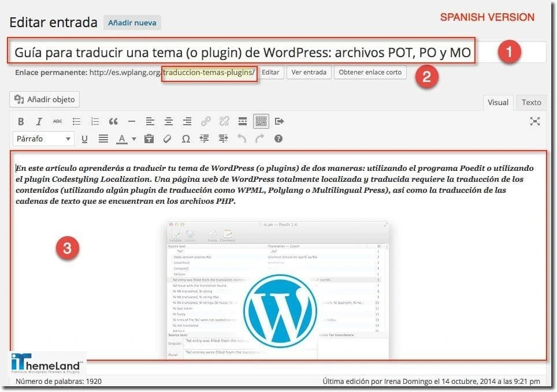557x392 pixels.
Task: Click Obtener enlace corto
Action: click(x=370, y=72)
